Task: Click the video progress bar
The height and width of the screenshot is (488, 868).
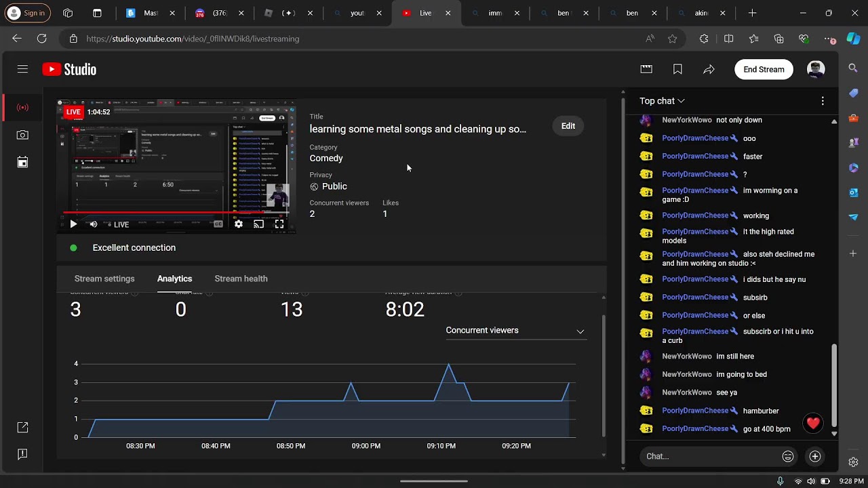Action: (x=178, y=212)
